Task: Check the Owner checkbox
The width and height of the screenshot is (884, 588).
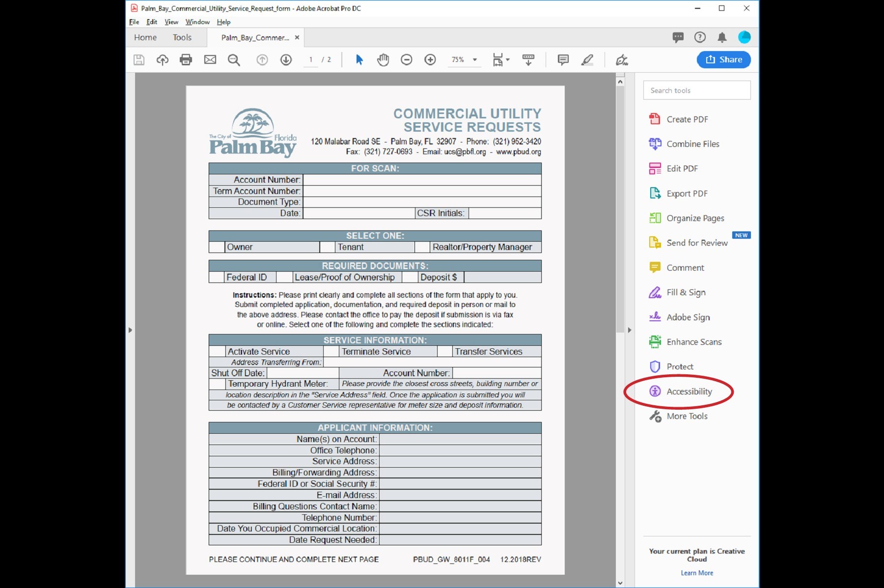Action: pos(217,247)
